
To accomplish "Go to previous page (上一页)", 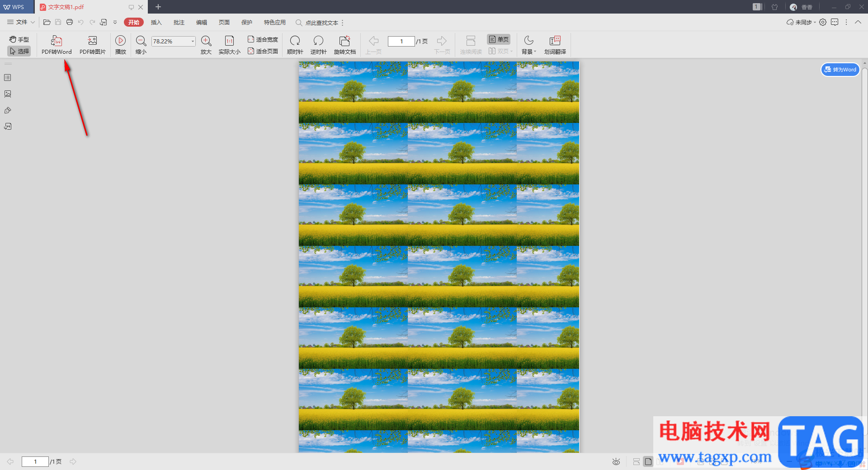I will tap(374, 45).
